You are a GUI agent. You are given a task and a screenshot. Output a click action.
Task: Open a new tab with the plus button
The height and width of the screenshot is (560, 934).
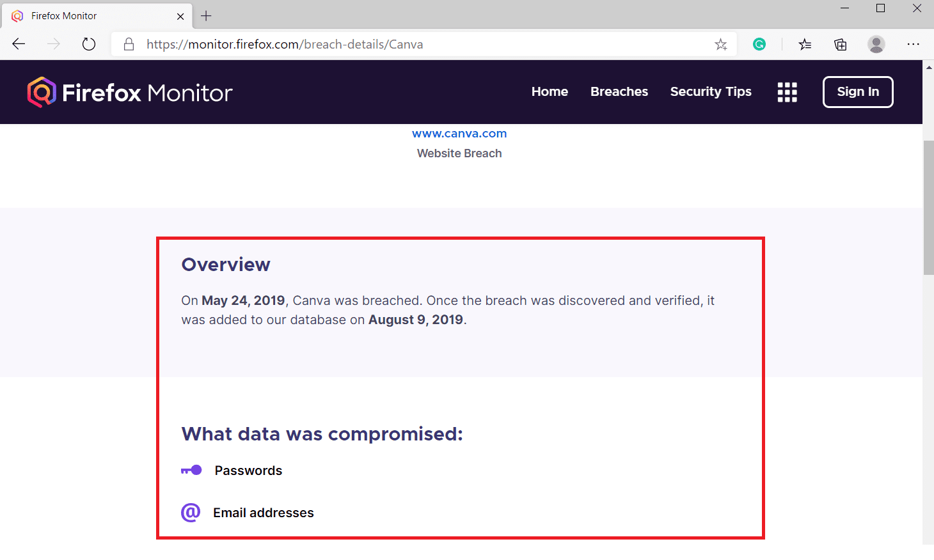[205, 16]
